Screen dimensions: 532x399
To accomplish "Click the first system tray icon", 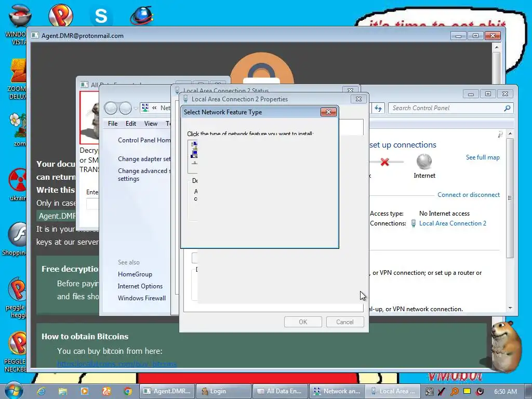I will (429, 392).
